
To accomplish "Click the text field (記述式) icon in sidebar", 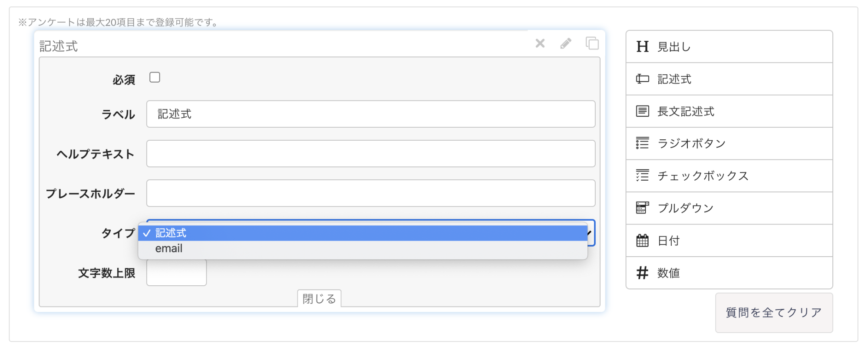I will coord(642,79).
